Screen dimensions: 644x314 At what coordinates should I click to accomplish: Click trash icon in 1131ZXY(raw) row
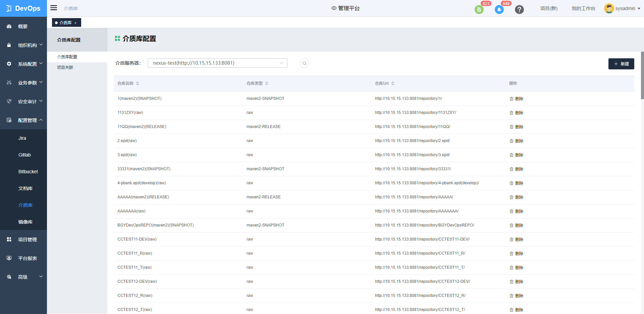click(x=512, y=113)
